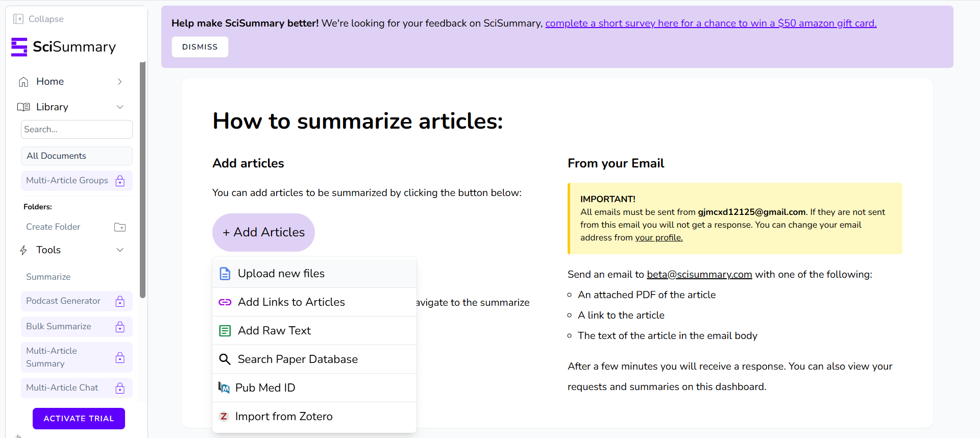Open Multi-Article Chat tool
This screenshot has height=438, width=980.
click(77, 388)
